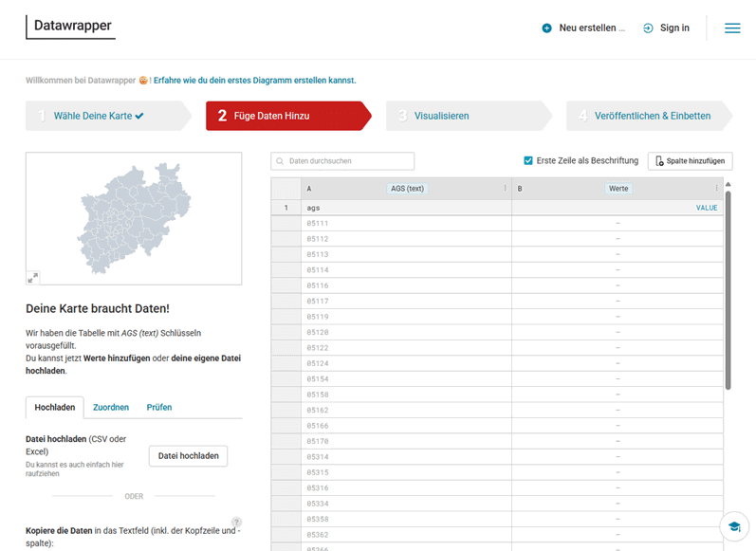This screenshot has width=756, height=551.
Task: Select cell 05112
Action: (406, 239)
